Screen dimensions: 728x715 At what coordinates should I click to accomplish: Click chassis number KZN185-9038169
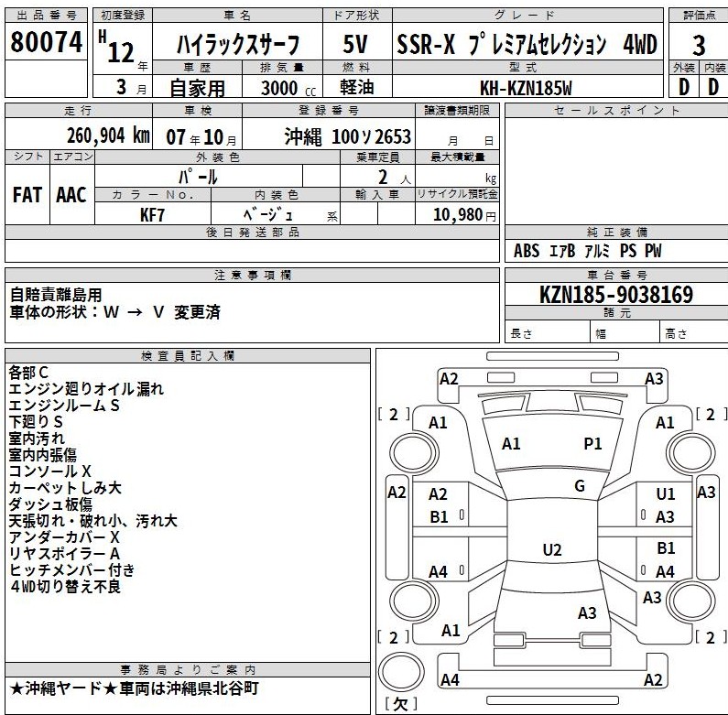(616, 294)
